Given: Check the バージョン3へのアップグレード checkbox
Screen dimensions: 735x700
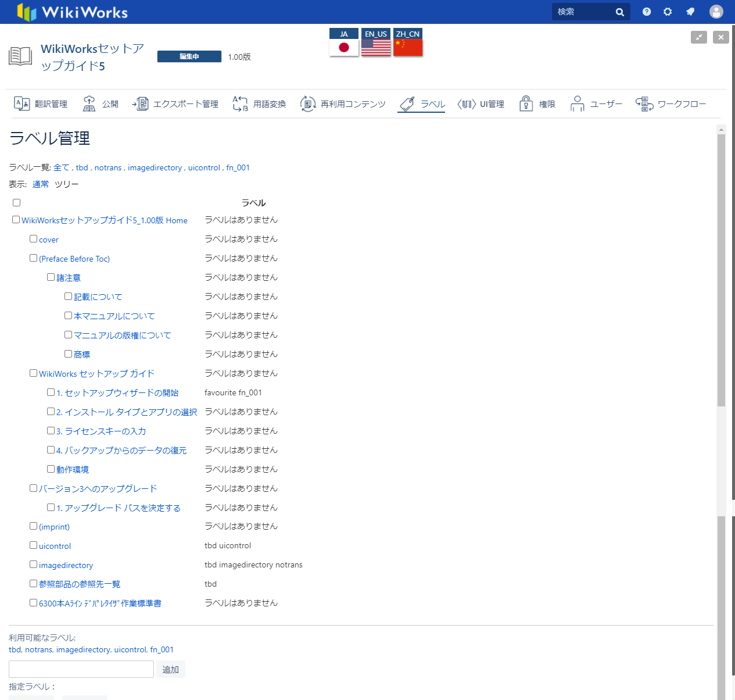Looking at the screenshot, I should pyautogui.click(x=34, y=488).
